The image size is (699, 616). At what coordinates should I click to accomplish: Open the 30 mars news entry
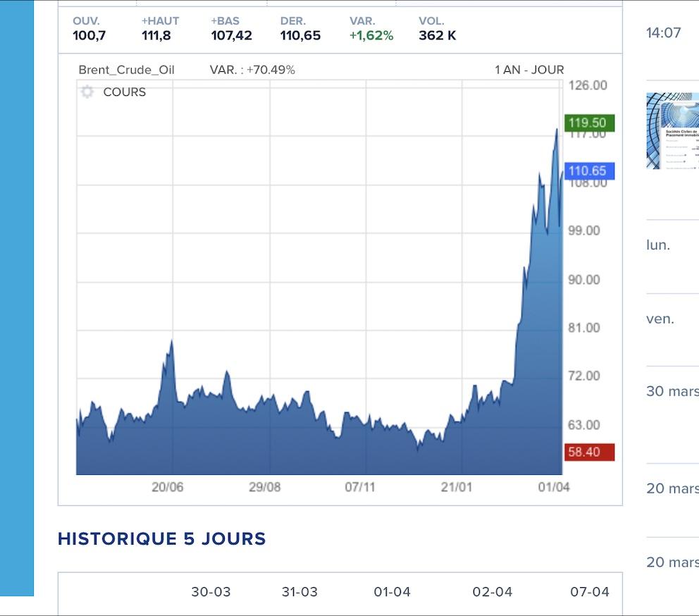click(x=672, y=391)
